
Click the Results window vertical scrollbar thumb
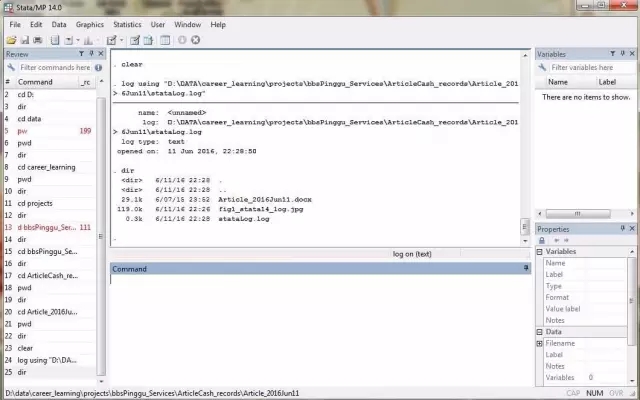point(525,227)
